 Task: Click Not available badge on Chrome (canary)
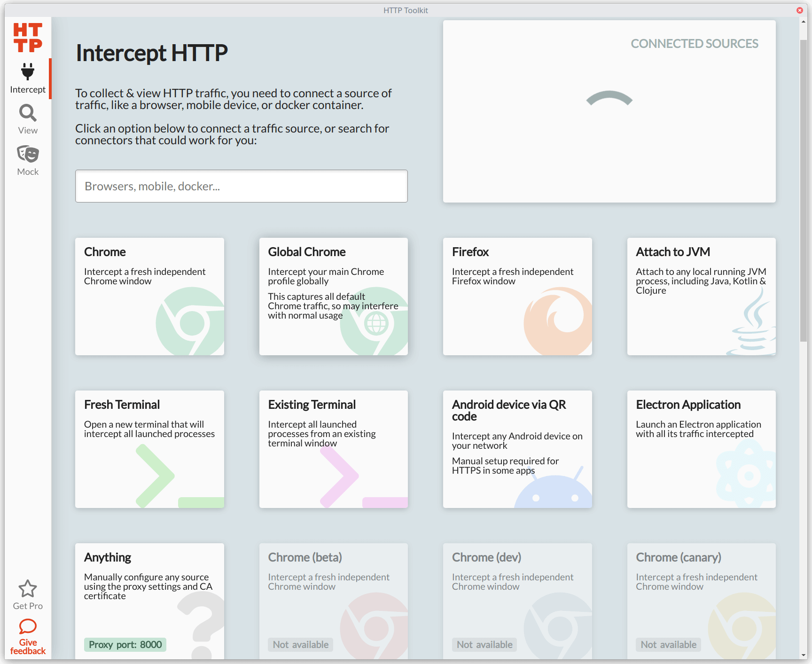(x=668, y=645)
